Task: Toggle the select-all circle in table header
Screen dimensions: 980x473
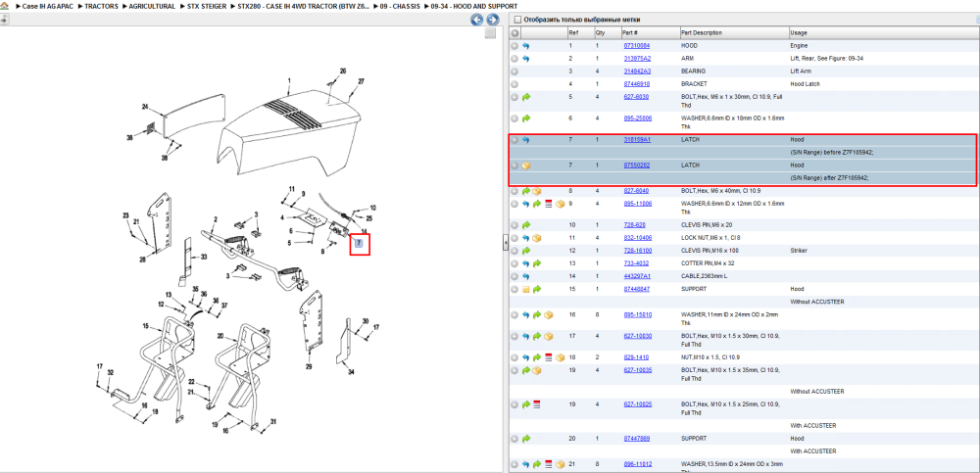Action: (514, 33)
